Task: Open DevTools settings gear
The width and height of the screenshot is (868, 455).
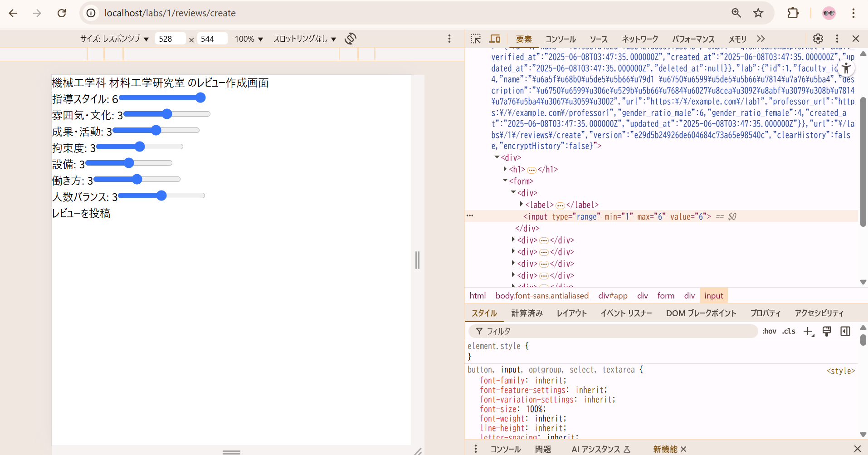Action: tap(818, 39)
